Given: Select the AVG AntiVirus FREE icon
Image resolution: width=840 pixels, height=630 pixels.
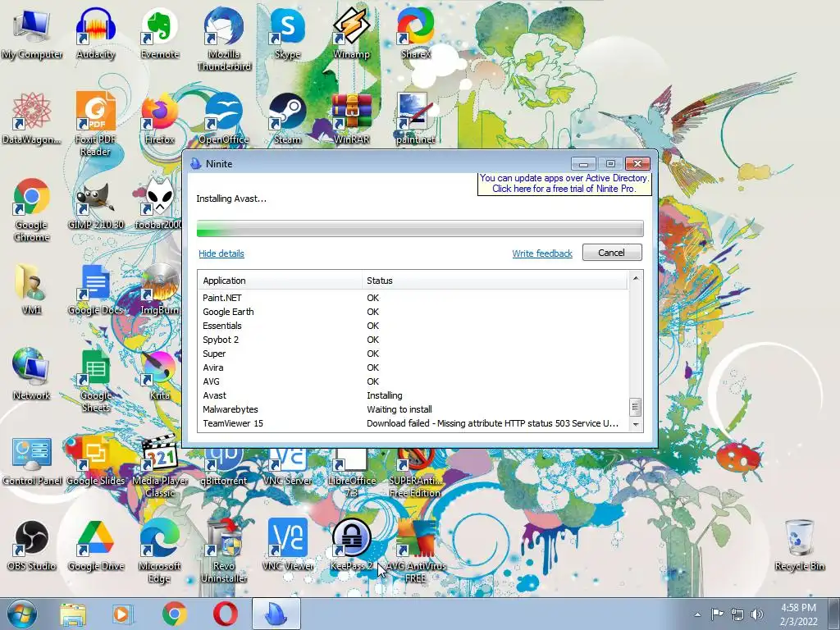Looking at the screenshot, I should click(x=416, y=550).
